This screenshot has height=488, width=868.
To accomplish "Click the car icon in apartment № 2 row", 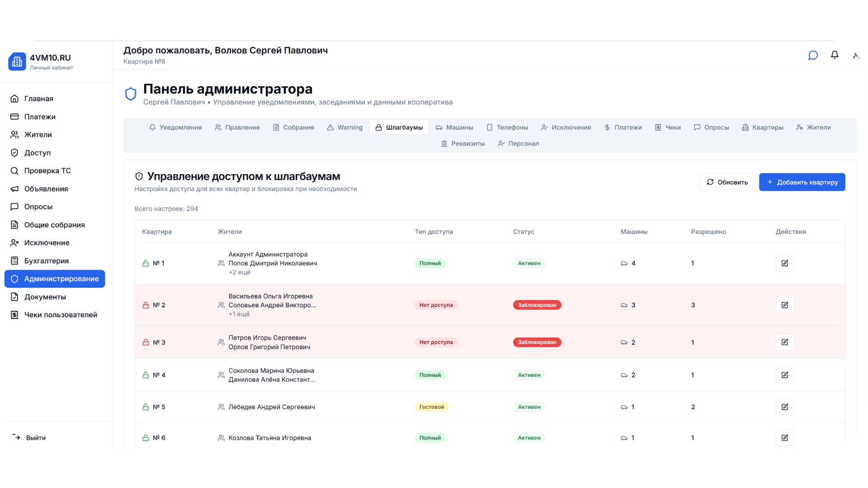I will pos(624,305).
